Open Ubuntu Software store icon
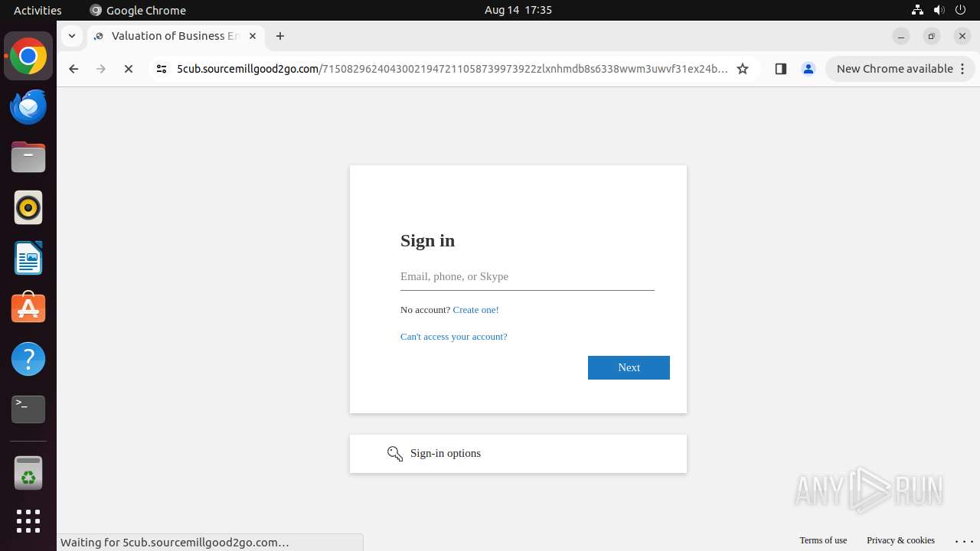This screenshot has height=551, width=980. 28,308
